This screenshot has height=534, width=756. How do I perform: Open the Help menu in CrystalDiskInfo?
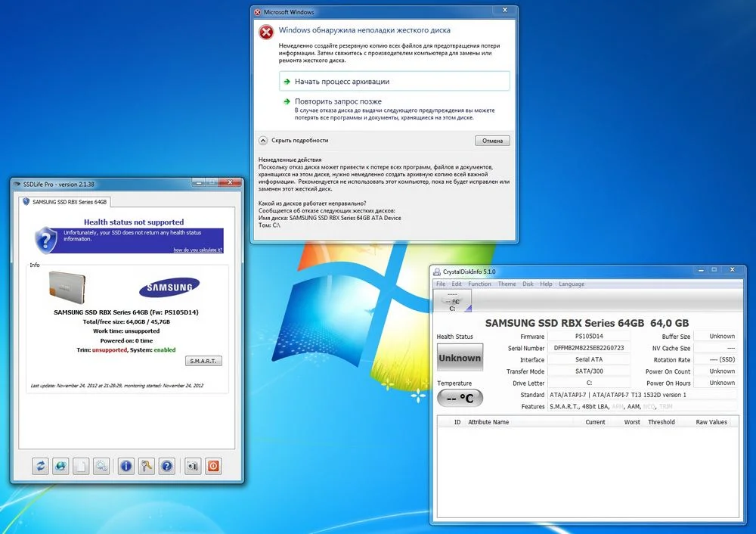coord(546,284)
